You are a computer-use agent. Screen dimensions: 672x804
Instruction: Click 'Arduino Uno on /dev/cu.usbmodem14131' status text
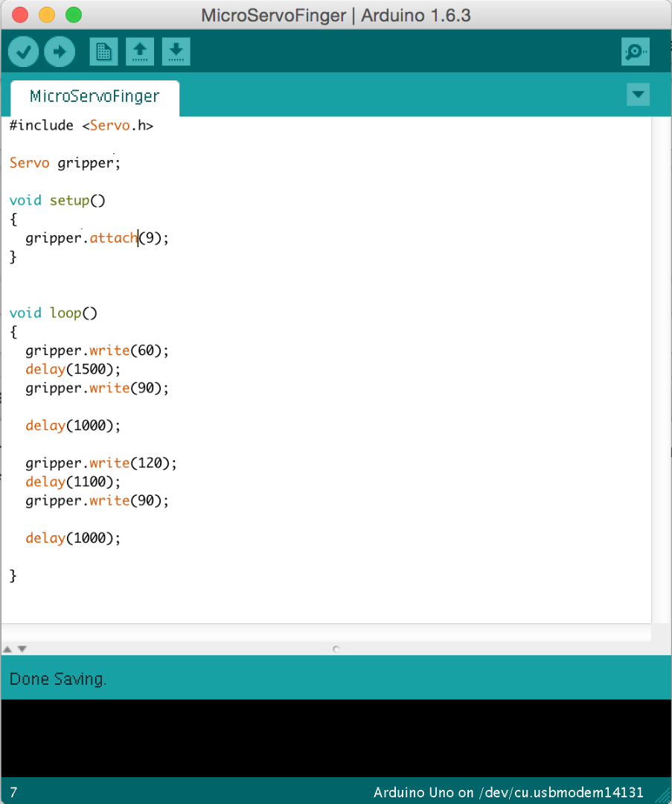tap(508, 792)
